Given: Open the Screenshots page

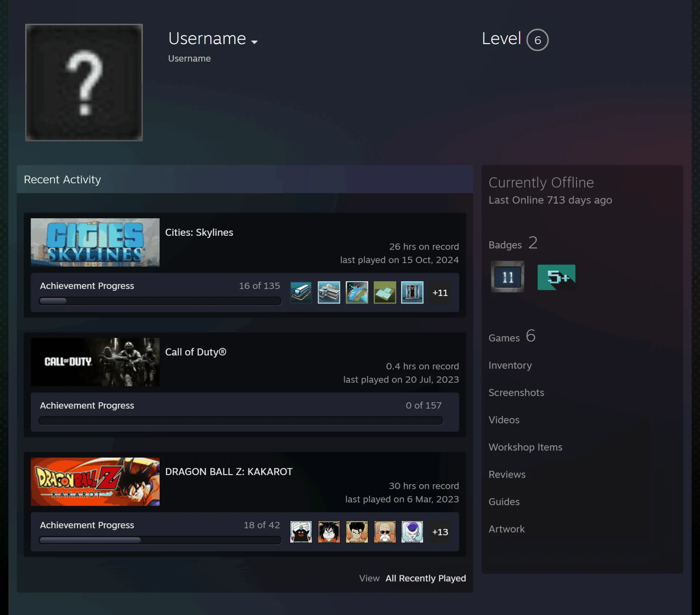Looking at the screenshot, I should point(516,392).
